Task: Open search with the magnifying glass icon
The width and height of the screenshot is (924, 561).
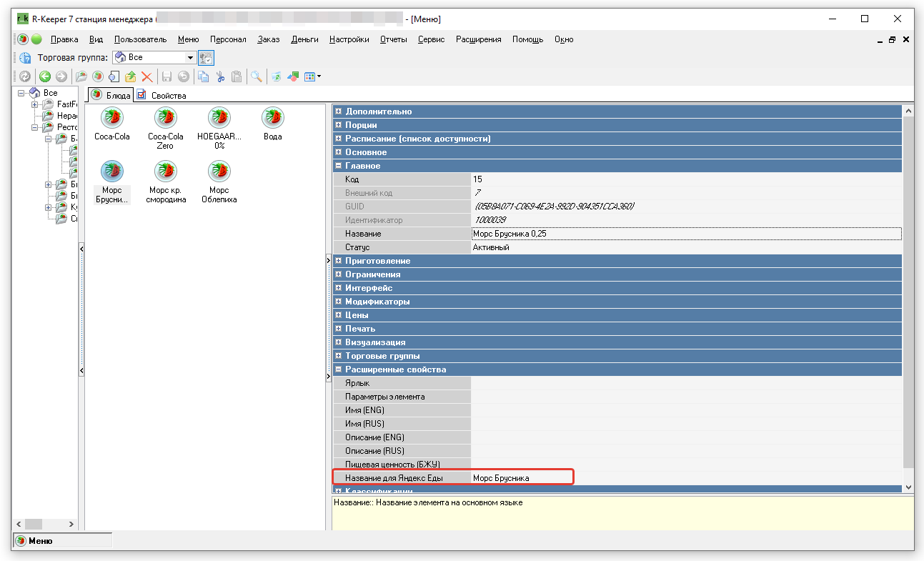Action: click(x=256, y=76)
